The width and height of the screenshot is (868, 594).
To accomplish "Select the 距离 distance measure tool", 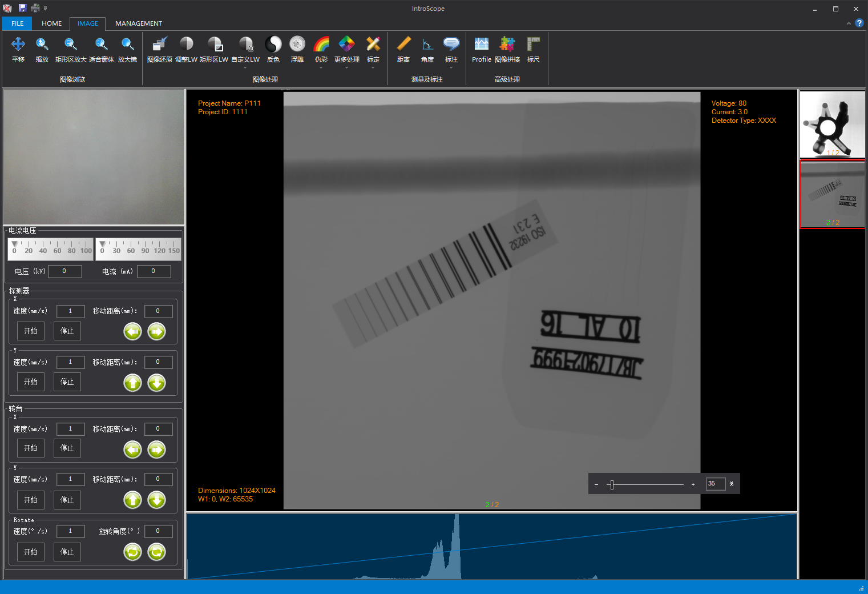I will coord(403,50).
